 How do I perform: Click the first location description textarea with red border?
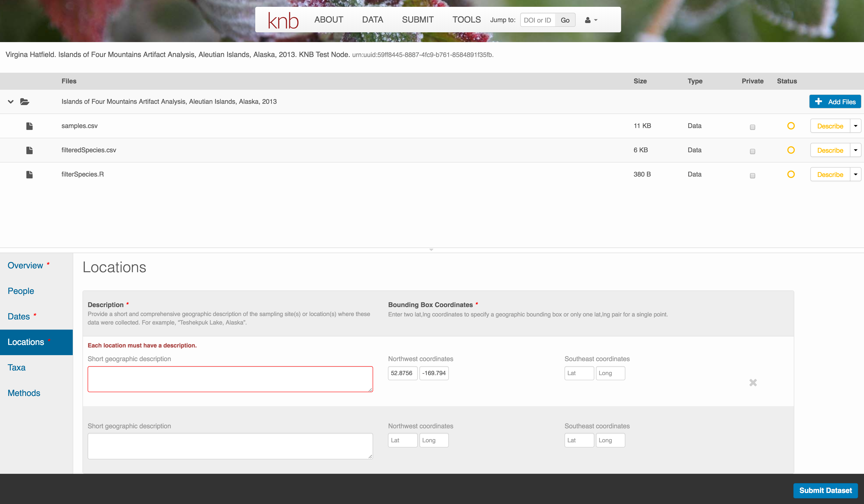click(x=230, y=379)
